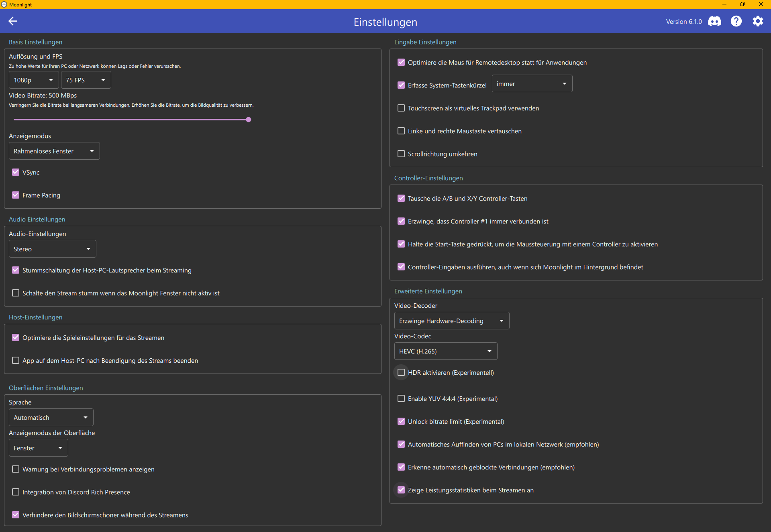Toggle Frame Pacing checkbox

pyautogui.click(x=16, y=195)
